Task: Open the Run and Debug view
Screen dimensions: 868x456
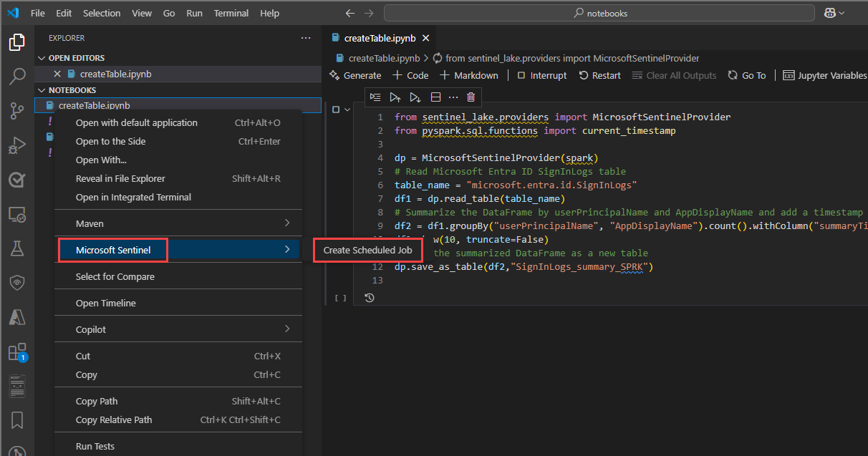Action: point(16,145)
